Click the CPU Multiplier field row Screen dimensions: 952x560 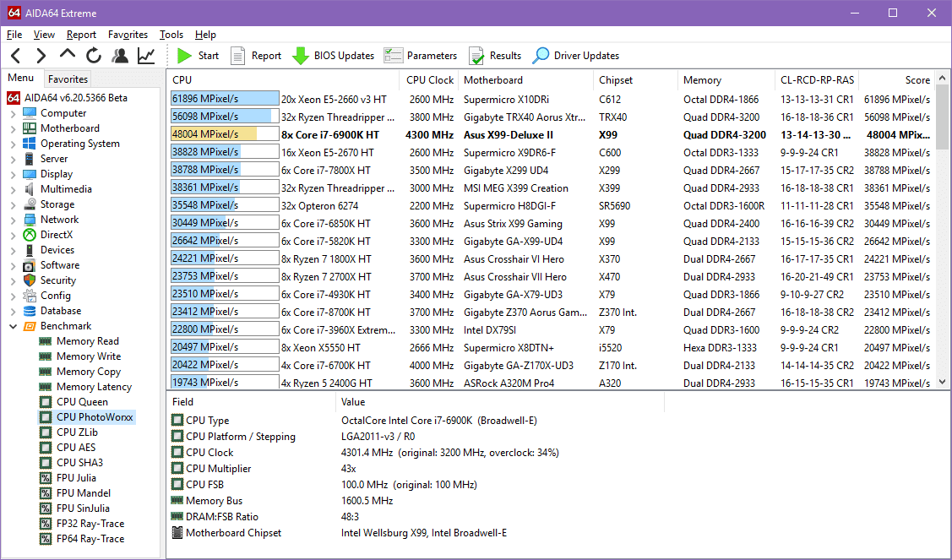coord(417,469)
